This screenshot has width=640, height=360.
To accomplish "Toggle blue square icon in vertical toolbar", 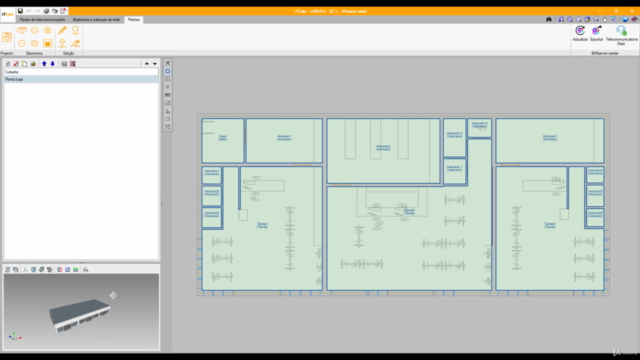I will coord(168,71).
